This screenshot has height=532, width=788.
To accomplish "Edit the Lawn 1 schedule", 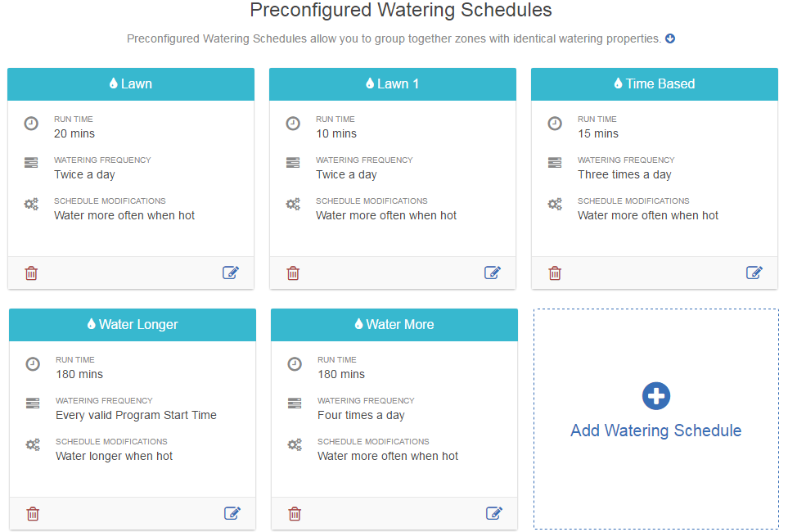I will 493,273.
